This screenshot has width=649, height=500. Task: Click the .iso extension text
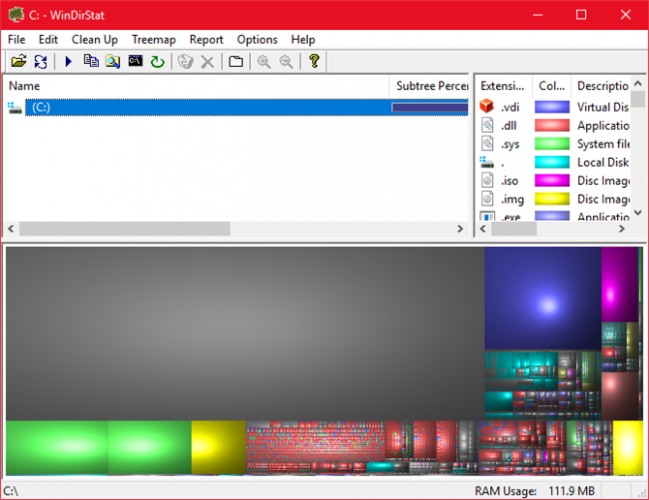tap(509, 181)
